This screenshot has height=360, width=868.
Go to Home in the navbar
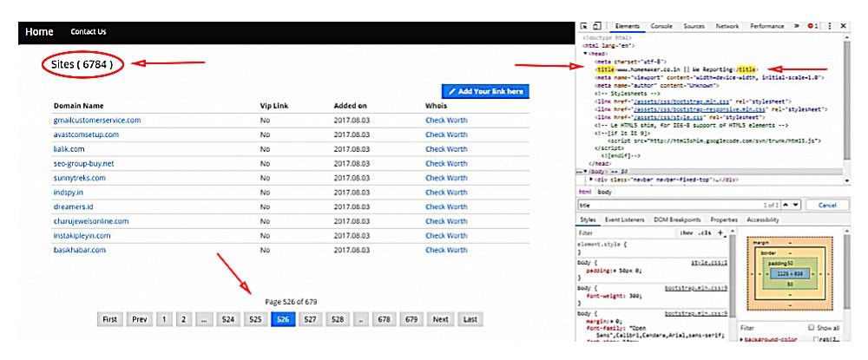(x=39, y=32)
